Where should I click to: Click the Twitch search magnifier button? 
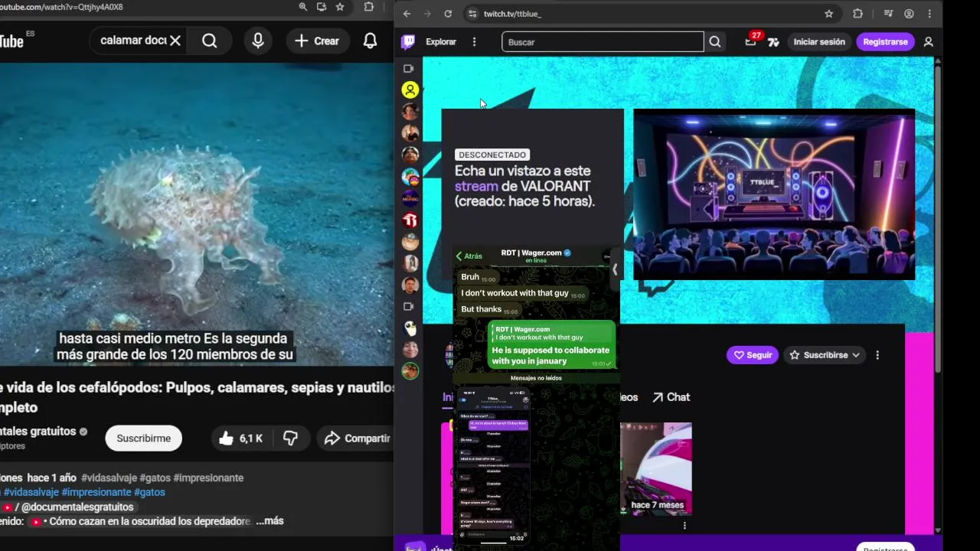click(715, 42)
